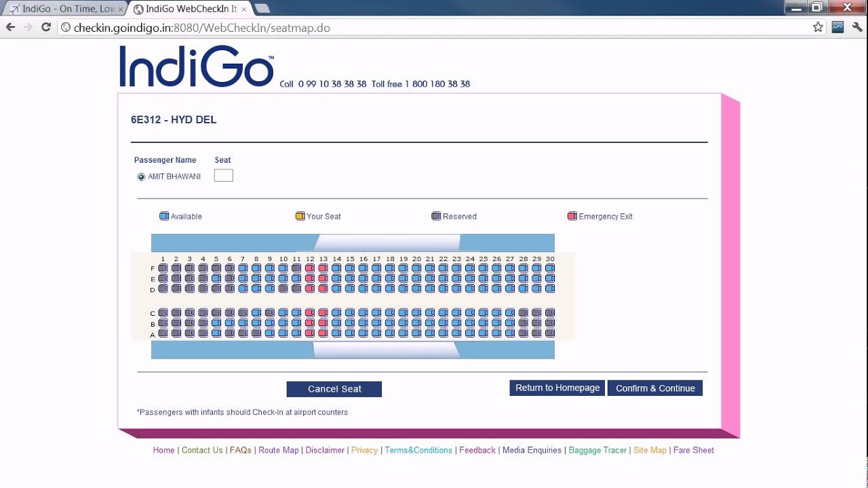Select passenger AMIT BHAWANI radio button

point(141,177)
